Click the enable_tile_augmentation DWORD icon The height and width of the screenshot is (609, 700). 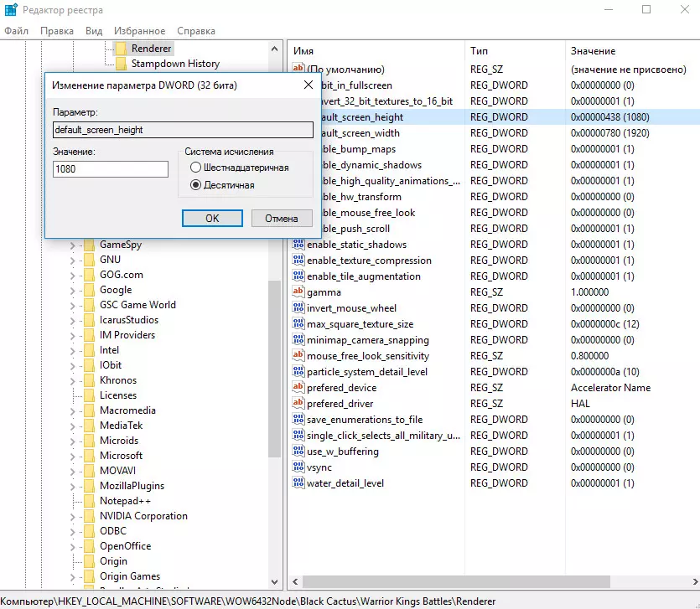pyautogui.click(x=298, y=276)
